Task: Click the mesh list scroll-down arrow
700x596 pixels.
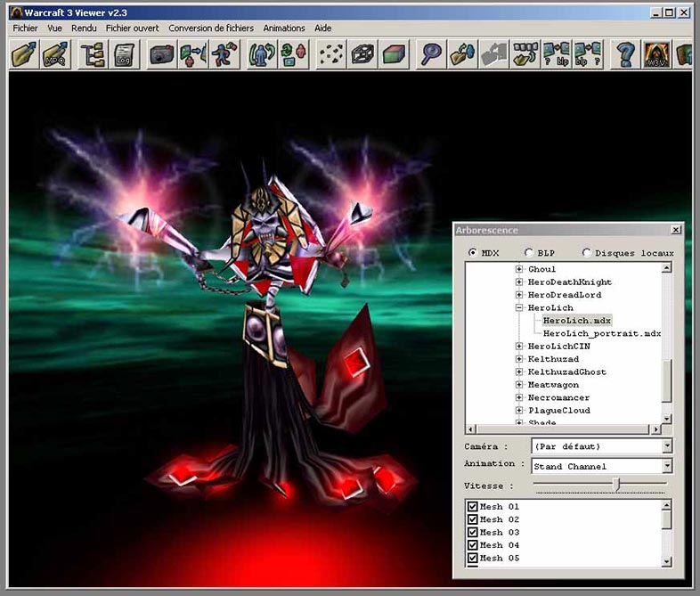Action: click(666, 561)
